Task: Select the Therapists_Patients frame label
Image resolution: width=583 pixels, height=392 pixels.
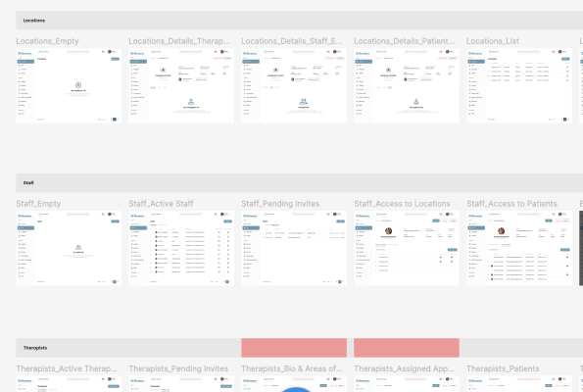Action: tap(503, 368)
